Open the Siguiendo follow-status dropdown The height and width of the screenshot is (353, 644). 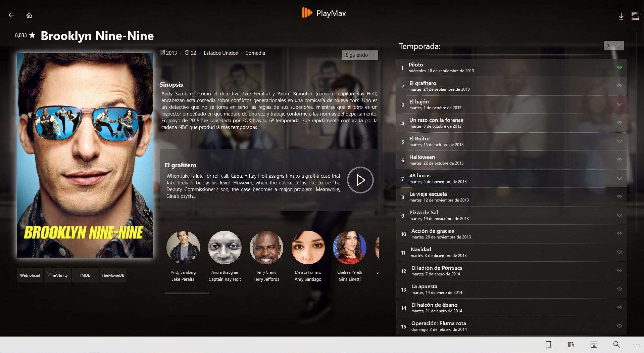360,55
